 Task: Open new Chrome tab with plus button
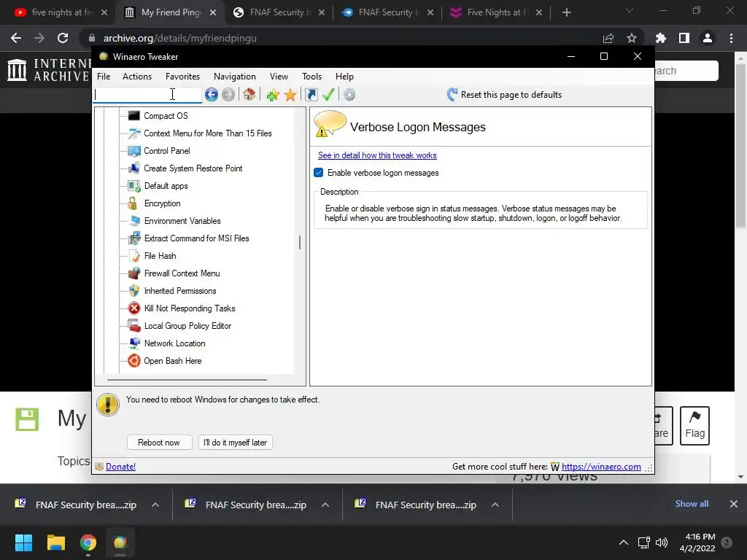[x=566, y=12]
